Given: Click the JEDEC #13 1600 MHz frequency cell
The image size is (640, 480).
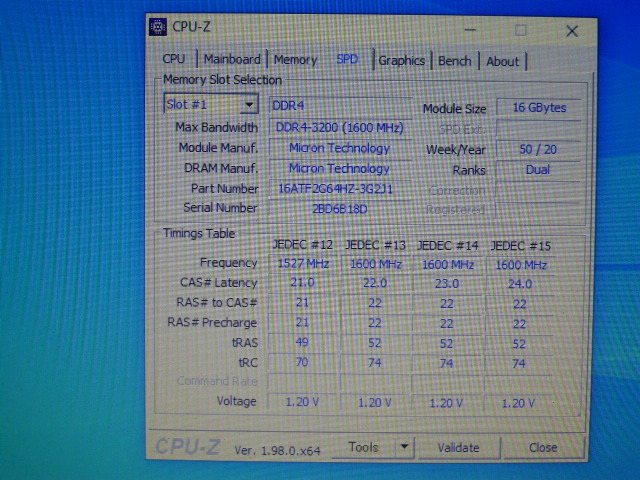Looking at the screenshot, I should [x=376, y=264].
